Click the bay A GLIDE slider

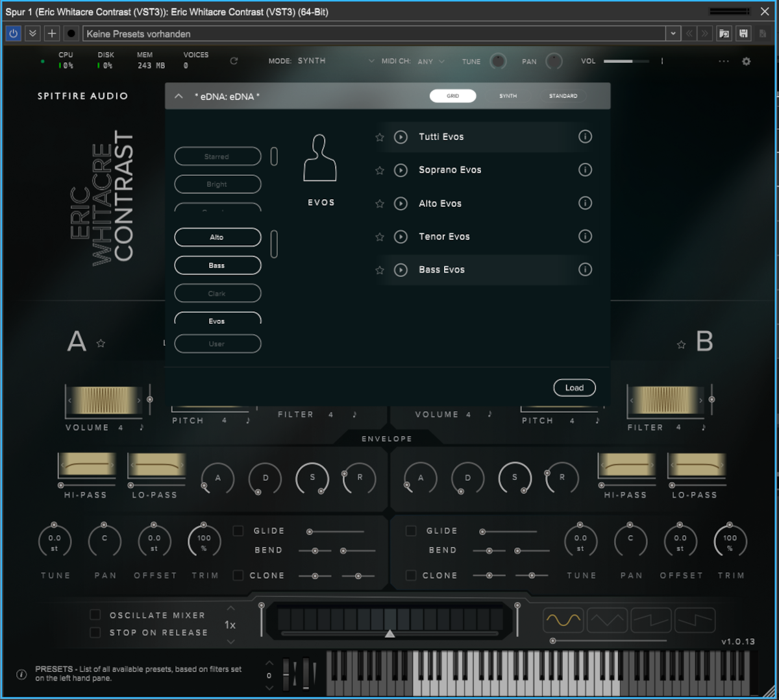[x=336, y=532]
